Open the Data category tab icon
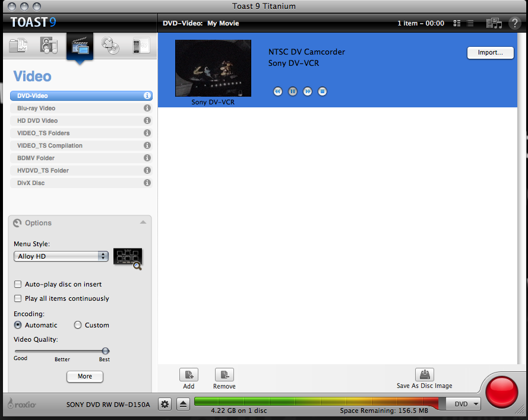The height and width of the screenshot is (420, 528). 18,46
